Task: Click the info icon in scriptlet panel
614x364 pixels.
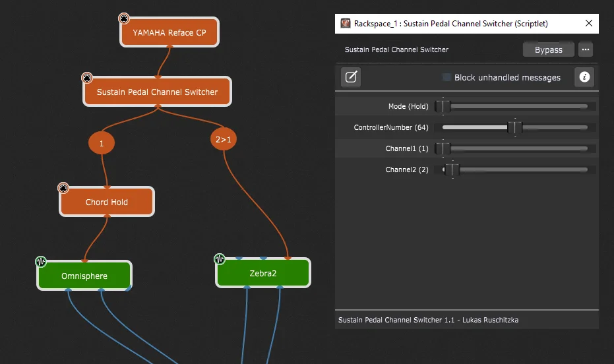Action: click(584, 76)
